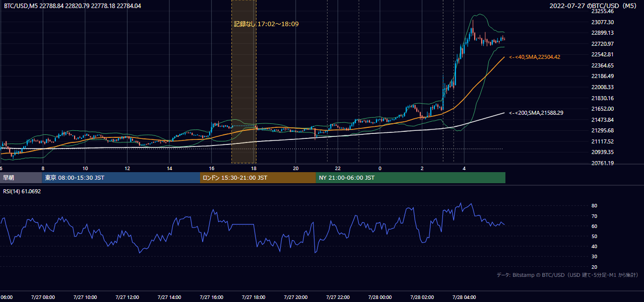Click the hour tick 8 under chart
This screenshot has height=302, width=644.
pyautogui.click(x=43, y=168)
